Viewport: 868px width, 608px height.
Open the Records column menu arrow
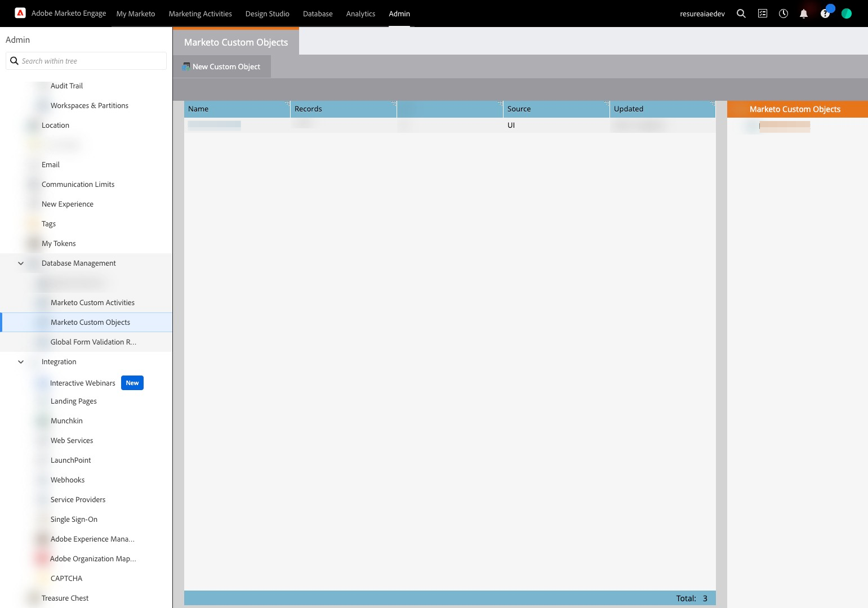[394, 104]
